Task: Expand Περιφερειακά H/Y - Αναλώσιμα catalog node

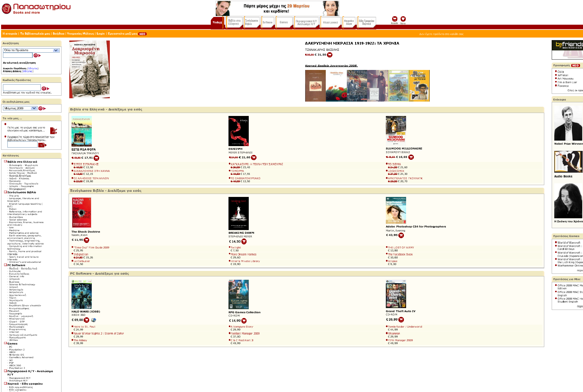Action: tap(6, 371)
